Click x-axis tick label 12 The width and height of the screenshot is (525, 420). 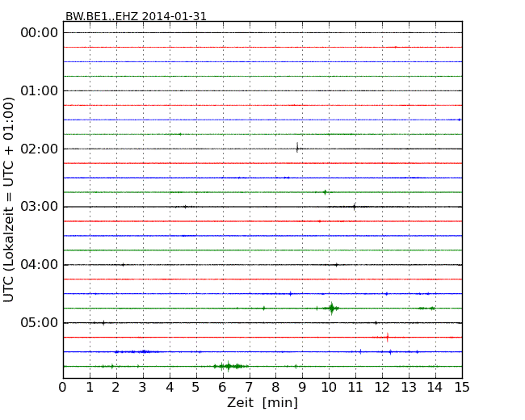coord(382,388)
